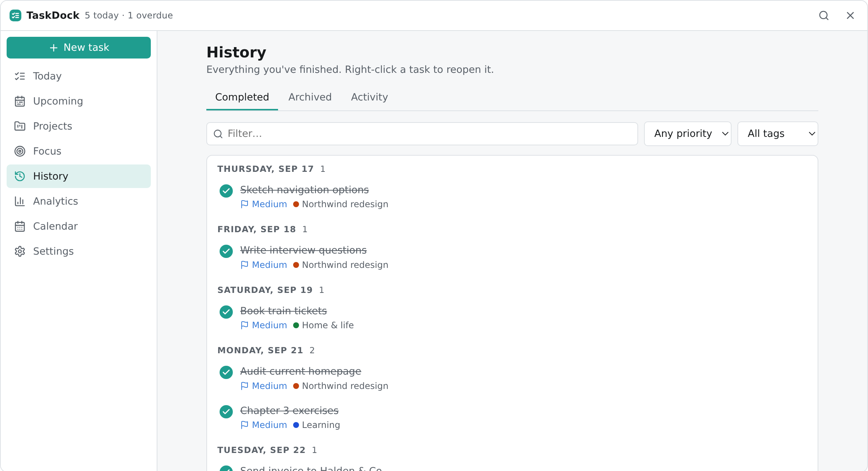Switch to the Completed tab

point(242,97)
